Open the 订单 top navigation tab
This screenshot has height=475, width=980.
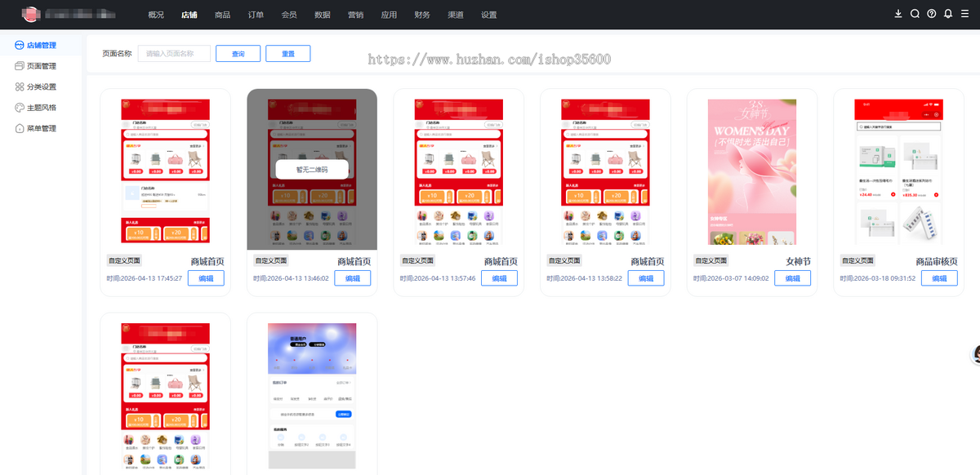256,15
